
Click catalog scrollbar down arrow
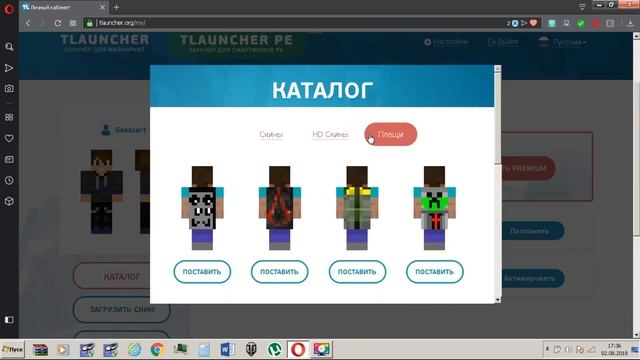click(x=497, y=300)
